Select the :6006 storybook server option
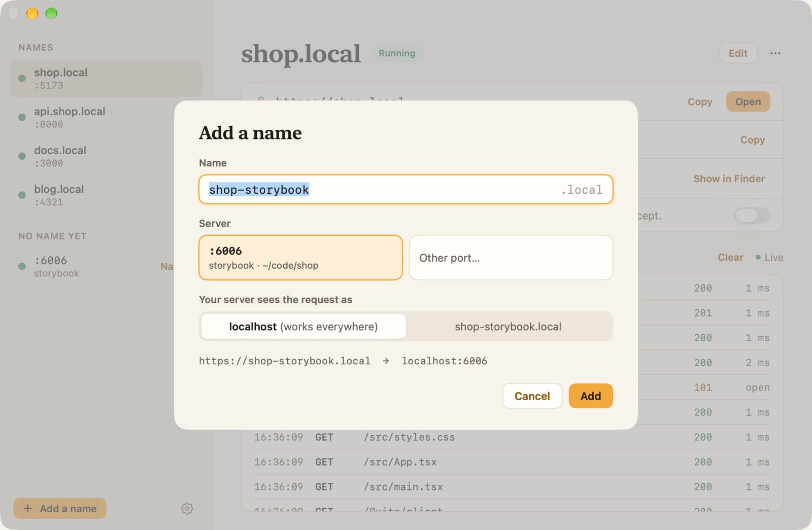The height and width of the screenshot is (530, 812). point(300,258)
